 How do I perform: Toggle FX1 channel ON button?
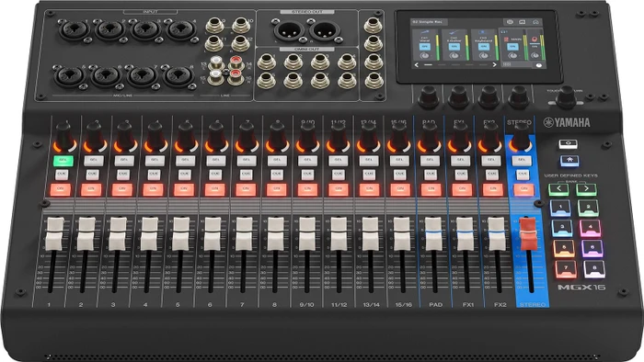tap(462, 189)
